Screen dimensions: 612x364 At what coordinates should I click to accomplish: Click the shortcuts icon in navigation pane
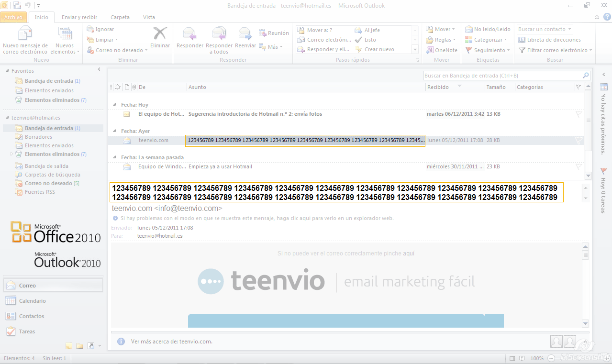pos(91,346)
